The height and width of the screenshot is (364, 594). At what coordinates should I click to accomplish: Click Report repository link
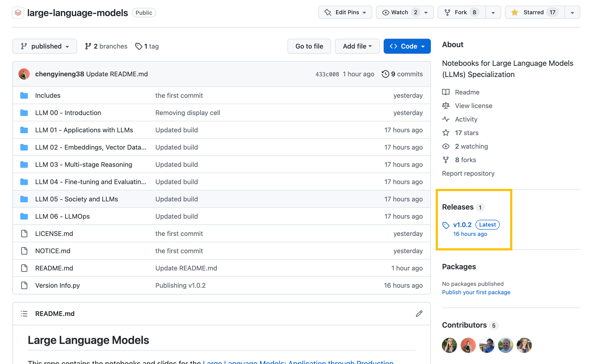[x=468, y=173]
